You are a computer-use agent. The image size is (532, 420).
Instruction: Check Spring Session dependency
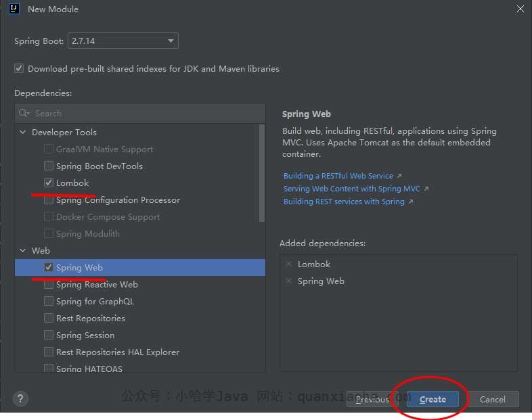tap(49, 335)
